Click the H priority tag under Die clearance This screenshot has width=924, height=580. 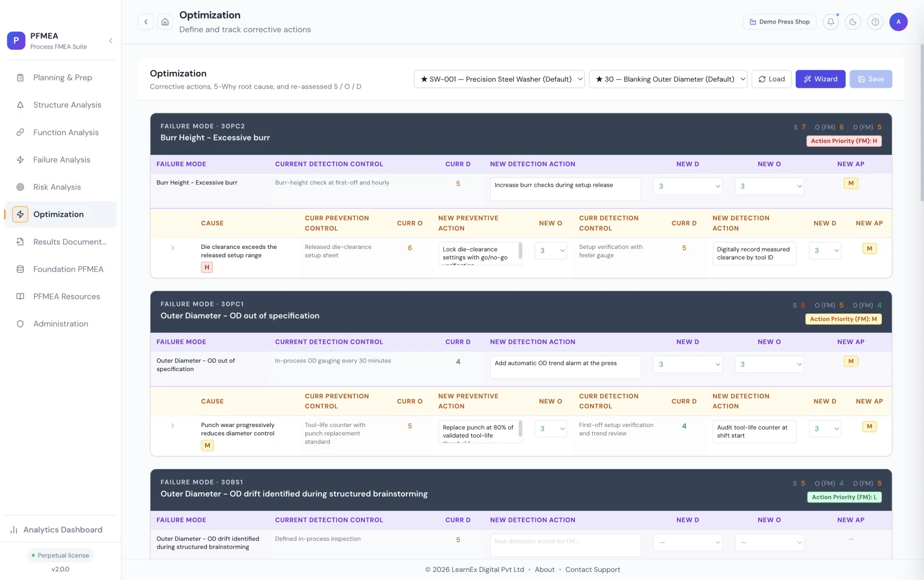207,267
